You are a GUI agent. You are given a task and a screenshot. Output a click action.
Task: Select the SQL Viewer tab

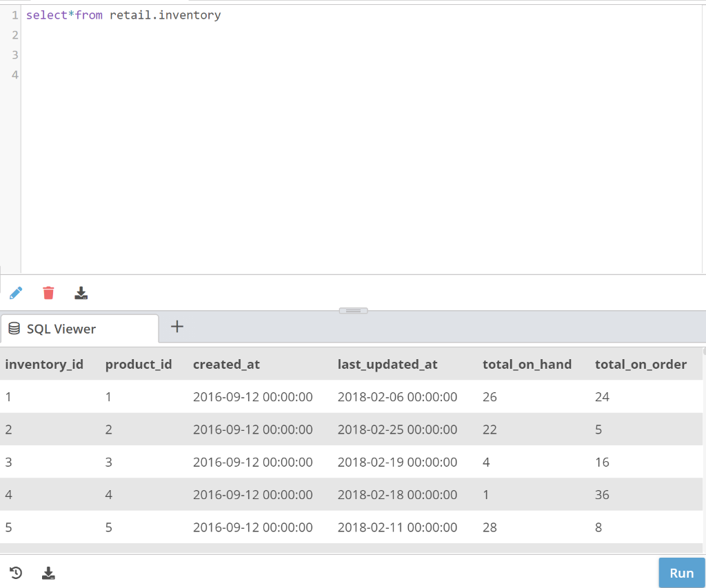(x=66, y=329)
